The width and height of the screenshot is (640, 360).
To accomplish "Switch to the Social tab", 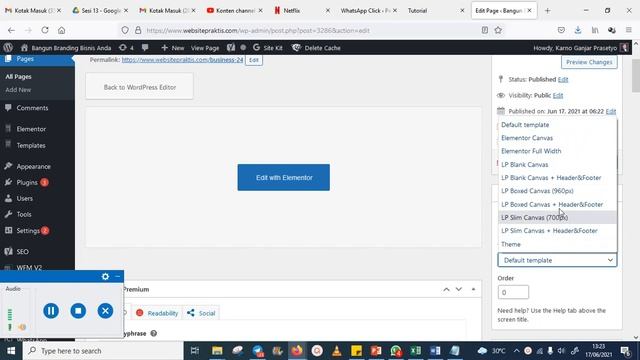I will click(201, 313).
